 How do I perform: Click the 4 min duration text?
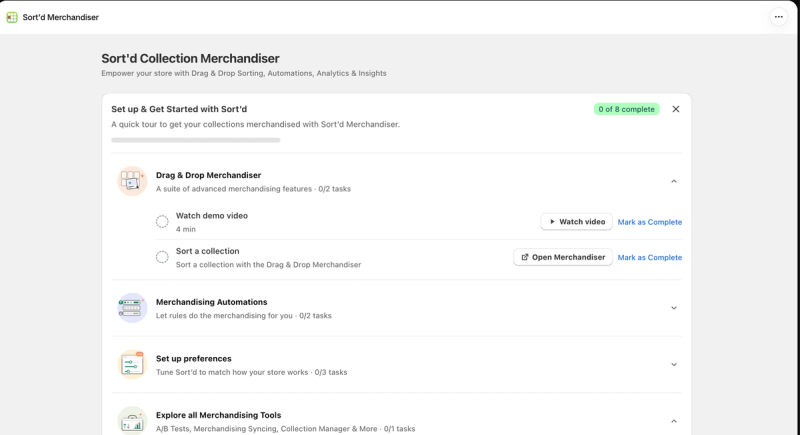186,229
